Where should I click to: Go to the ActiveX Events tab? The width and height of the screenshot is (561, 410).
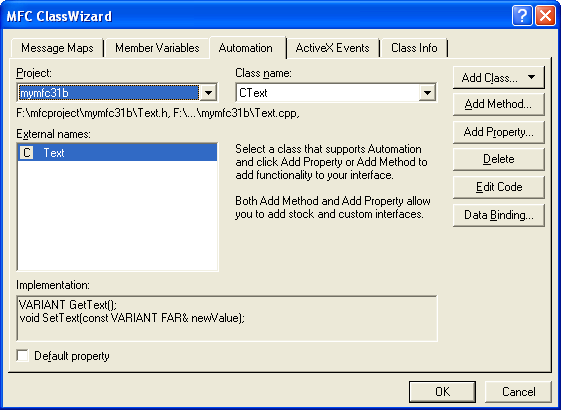(332, 48)
